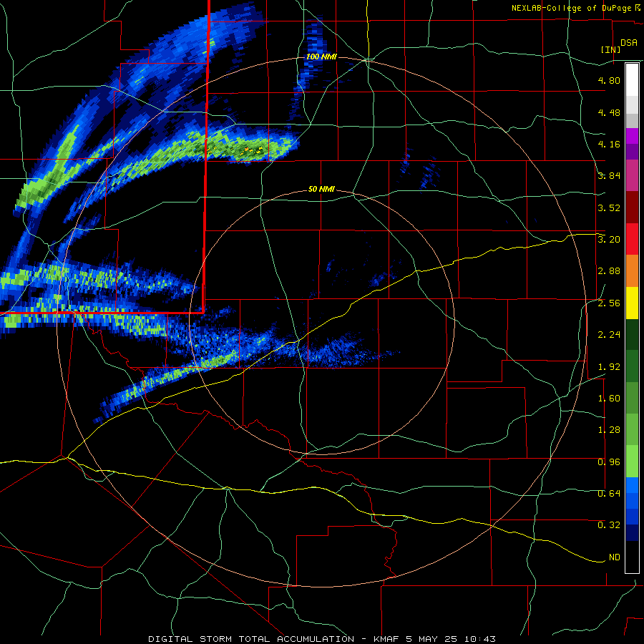Image resolution: width=644 pixels, height=644 pixels.
Task: Click the [IN] units label
Action: coord(611,49)
